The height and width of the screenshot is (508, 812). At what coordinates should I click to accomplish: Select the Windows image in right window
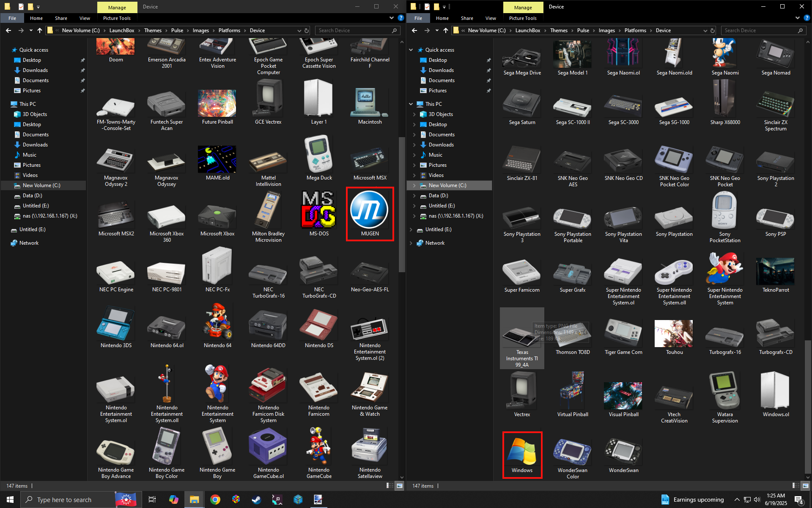coord(522,455)
